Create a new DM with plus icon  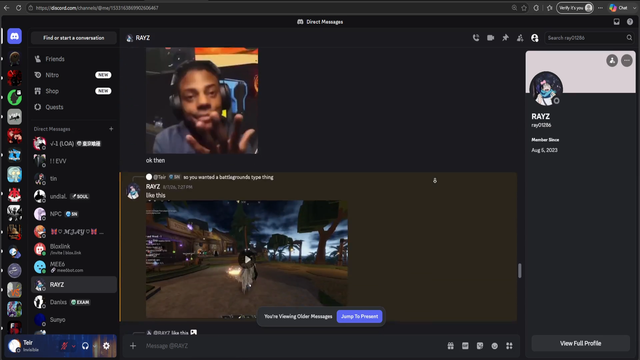point(111,129)
